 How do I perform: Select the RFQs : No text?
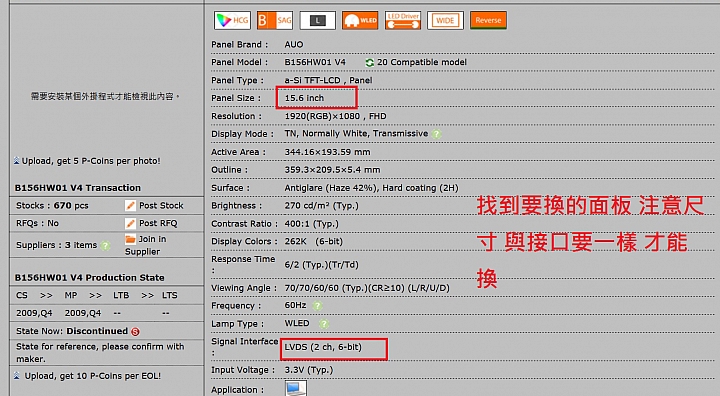point(38,223)
